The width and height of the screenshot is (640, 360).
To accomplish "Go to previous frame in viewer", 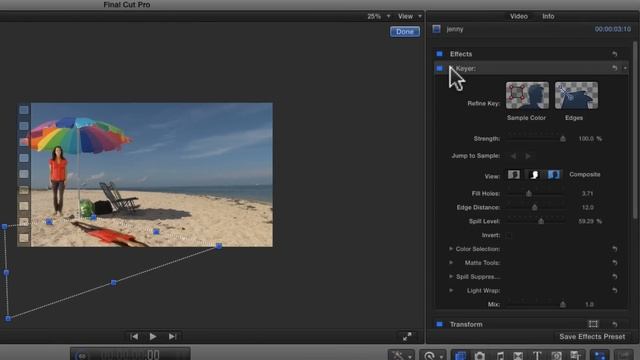I will pos(134,336).
